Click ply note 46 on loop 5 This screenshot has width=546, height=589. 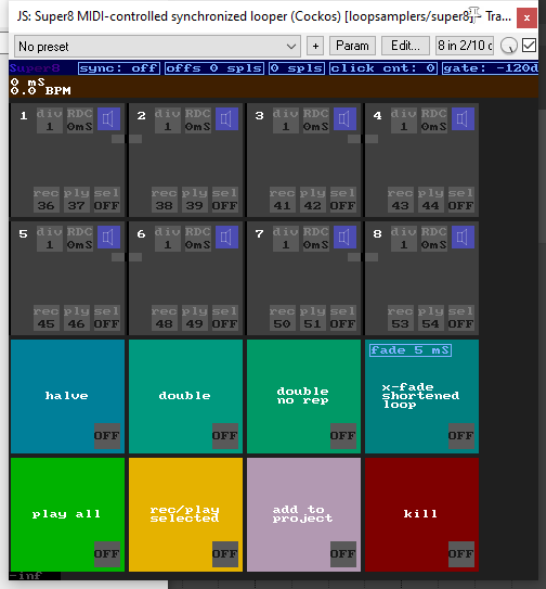coord(77,318)
